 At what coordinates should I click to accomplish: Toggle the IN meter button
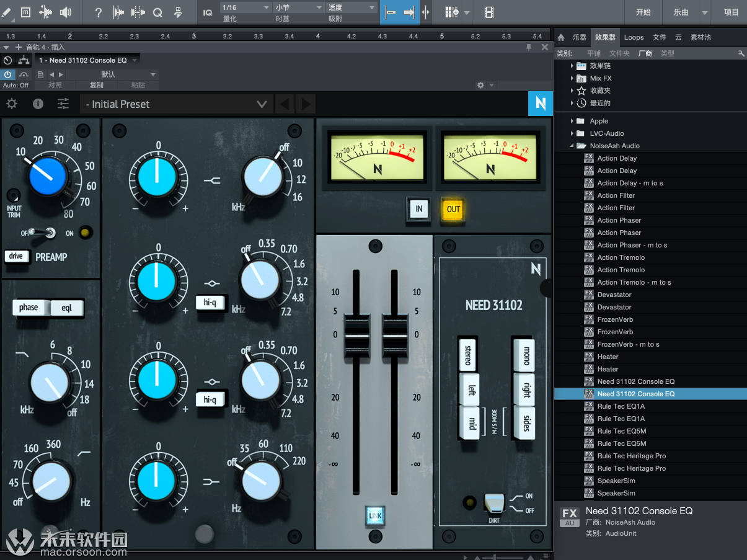click(419, 209)
